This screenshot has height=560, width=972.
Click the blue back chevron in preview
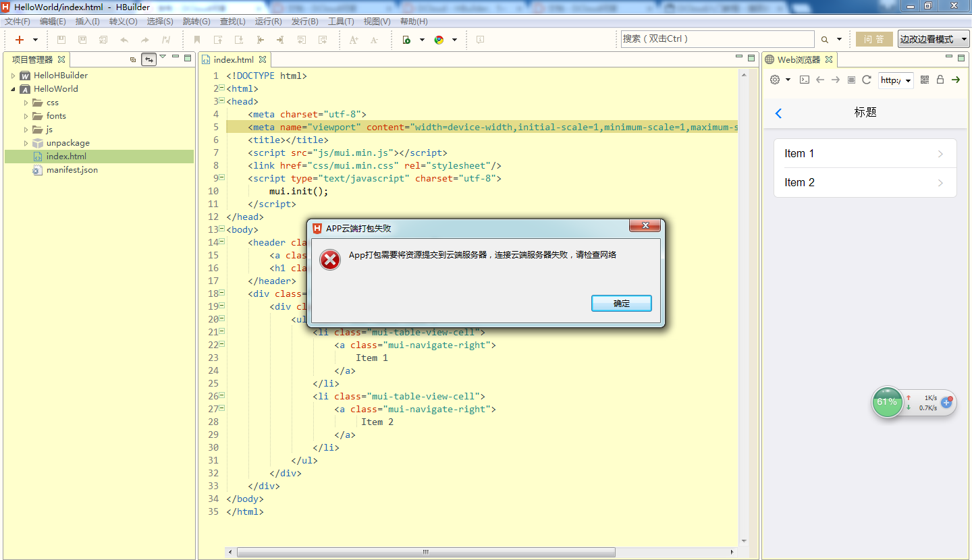778,113
